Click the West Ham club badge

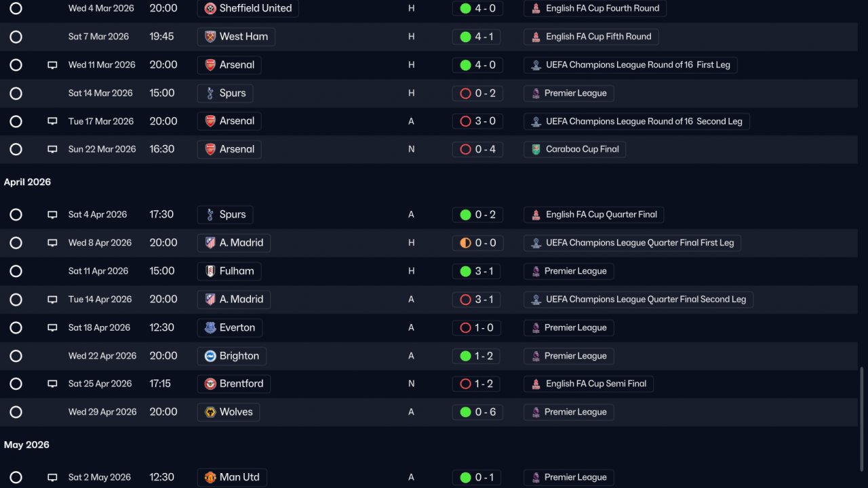[x=210, y=37]
